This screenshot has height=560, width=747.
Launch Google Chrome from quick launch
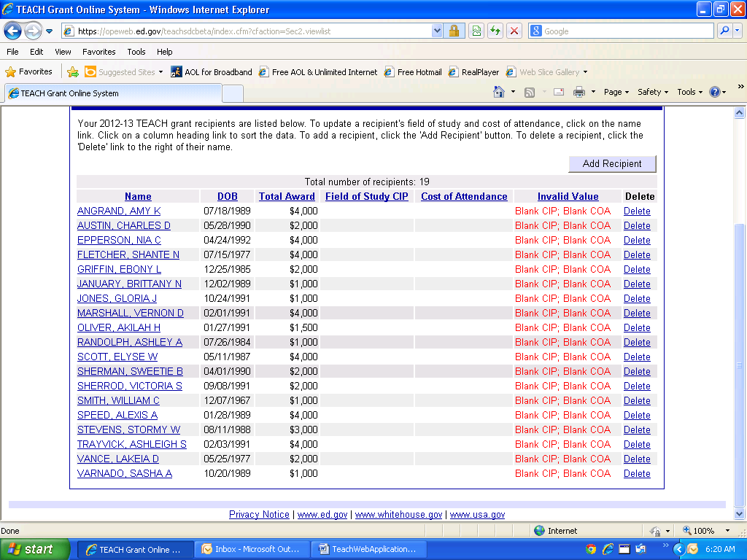590,550
